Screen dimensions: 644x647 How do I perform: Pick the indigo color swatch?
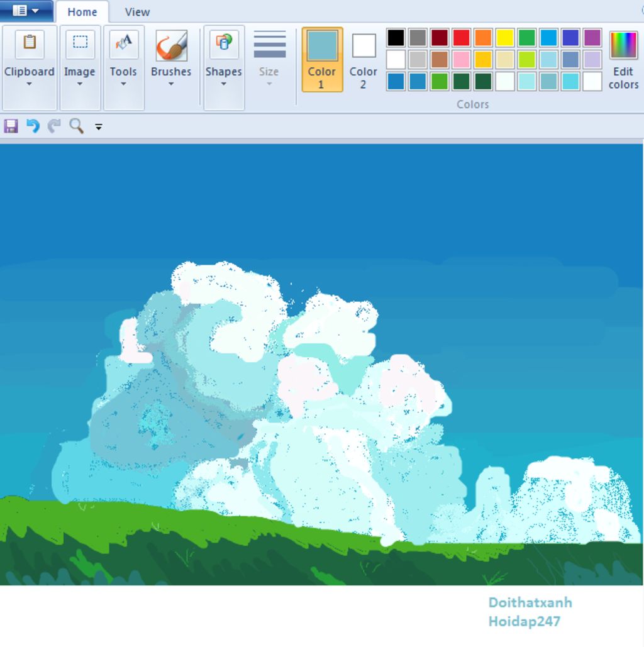tap(571, 38)
